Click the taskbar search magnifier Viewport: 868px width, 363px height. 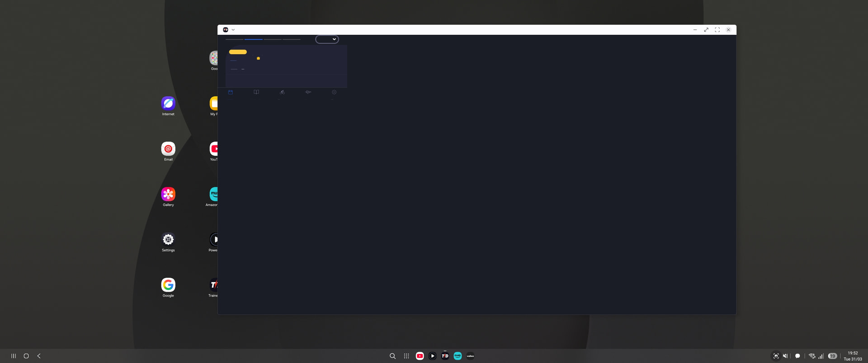[392, 356]
